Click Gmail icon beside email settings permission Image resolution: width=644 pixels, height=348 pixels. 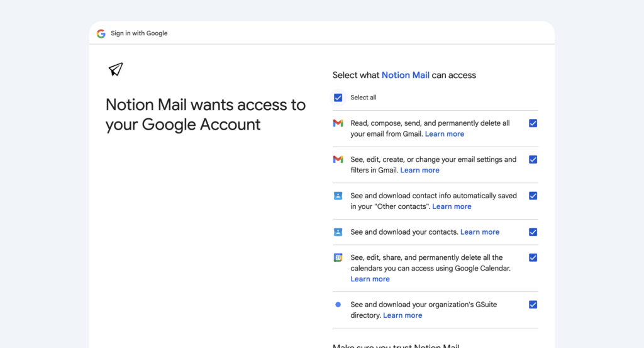pyautogui.click(x=338, y=160)
